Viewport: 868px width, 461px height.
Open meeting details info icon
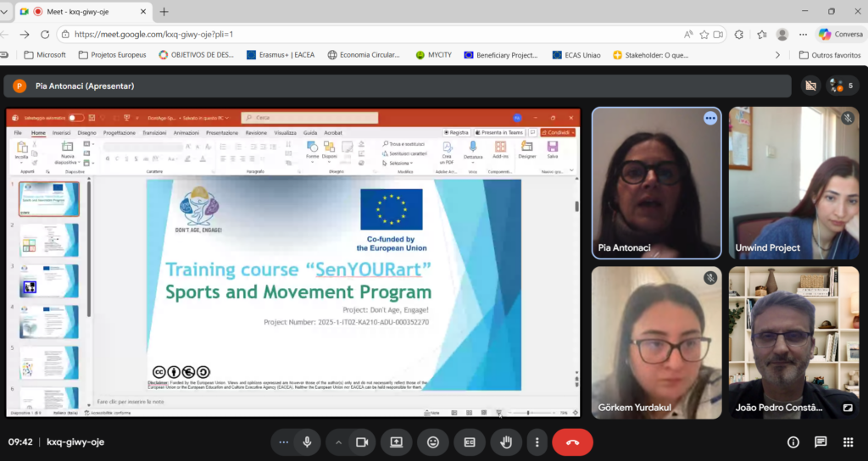(793, 442)
